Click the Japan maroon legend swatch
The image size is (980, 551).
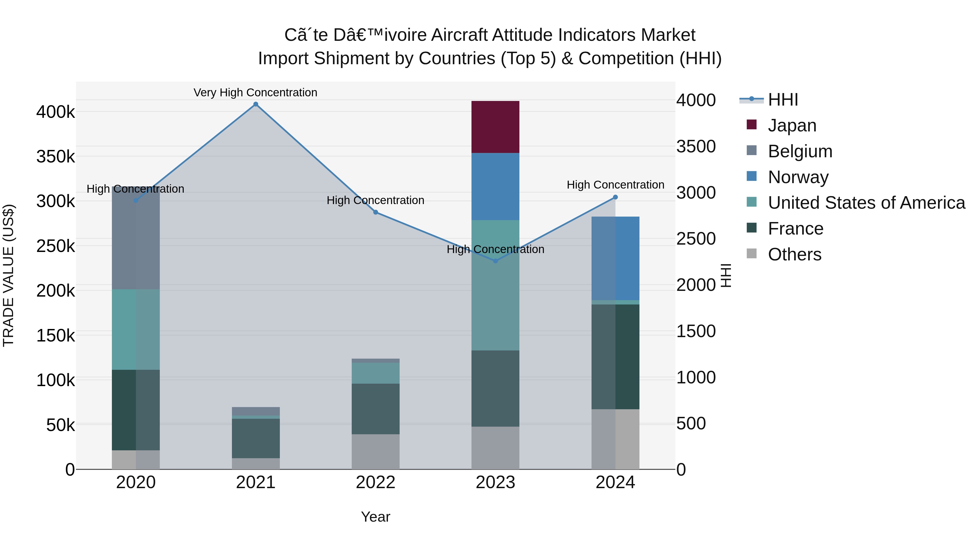point(751,124)
